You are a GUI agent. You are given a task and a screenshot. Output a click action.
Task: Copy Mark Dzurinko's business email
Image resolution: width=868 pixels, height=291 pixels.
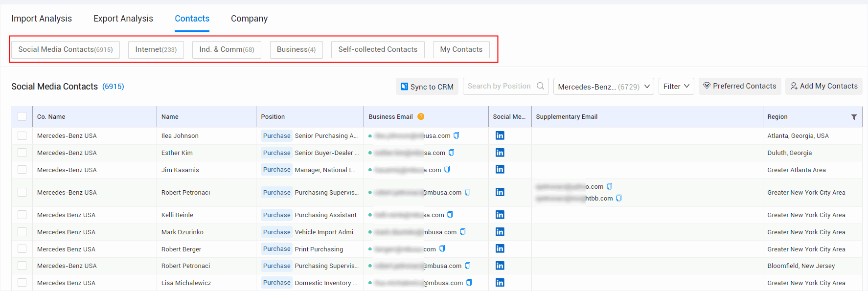463,232
